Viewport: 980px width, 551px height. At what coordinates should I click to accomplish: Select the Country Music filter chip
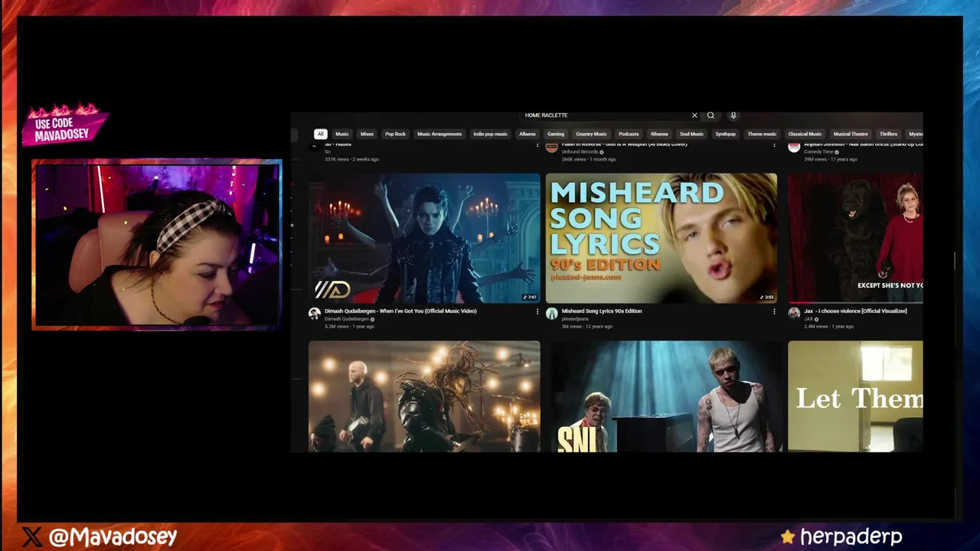point(591,134)
